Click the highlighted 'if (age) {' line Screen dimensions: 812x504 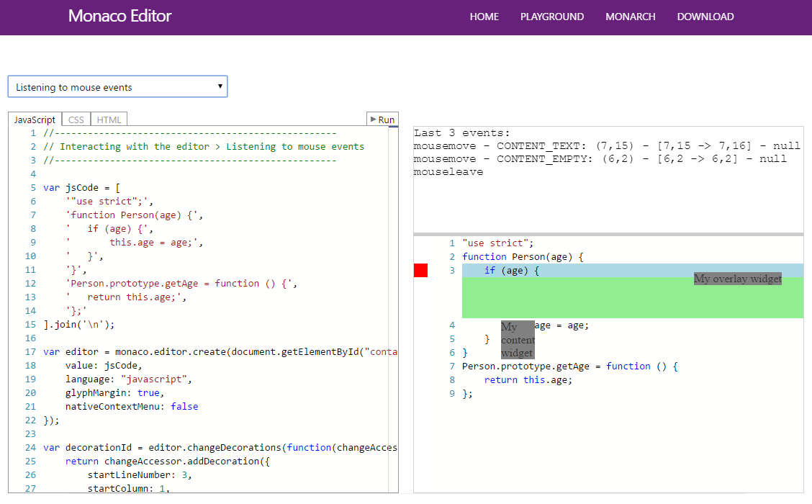point(633,271)
